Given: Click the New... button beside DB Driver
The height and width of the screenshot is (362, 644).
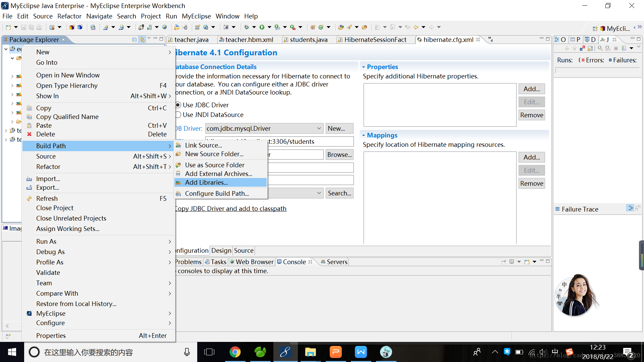Looking at the screenshot, I should 339,128.
